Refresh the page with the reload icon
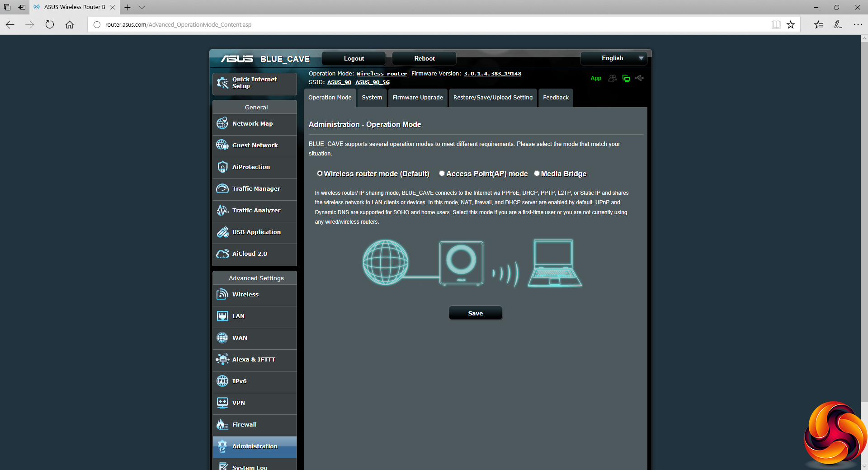 click(50, 24)
